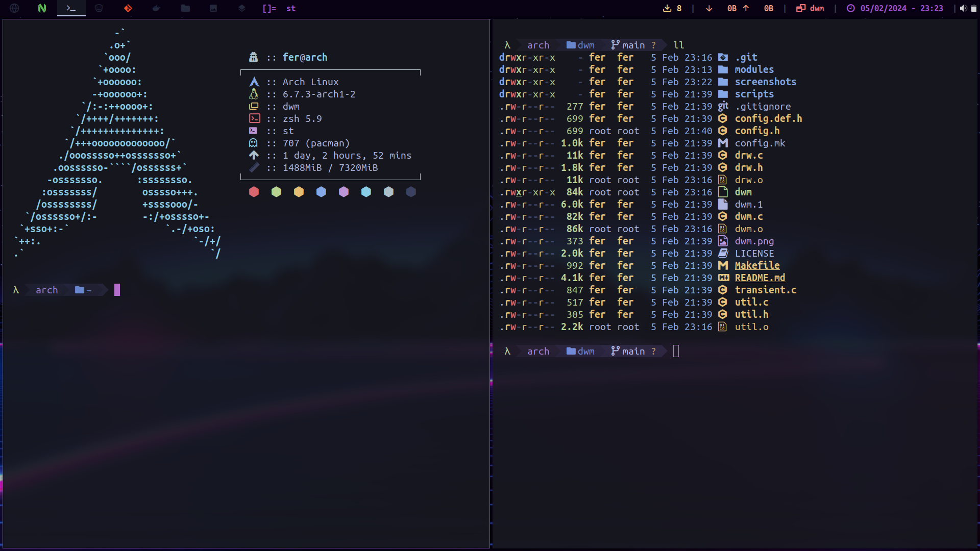Open the Neovim workspace tag
Screen dimensions: 980x551
point(42,8)
